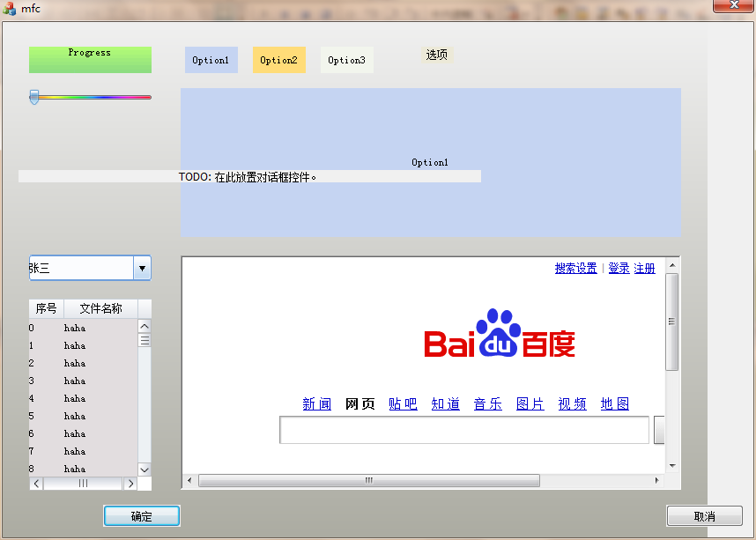The image size is (756, 540).
Task: Select the Option3 button
Action: click(347, 60)
